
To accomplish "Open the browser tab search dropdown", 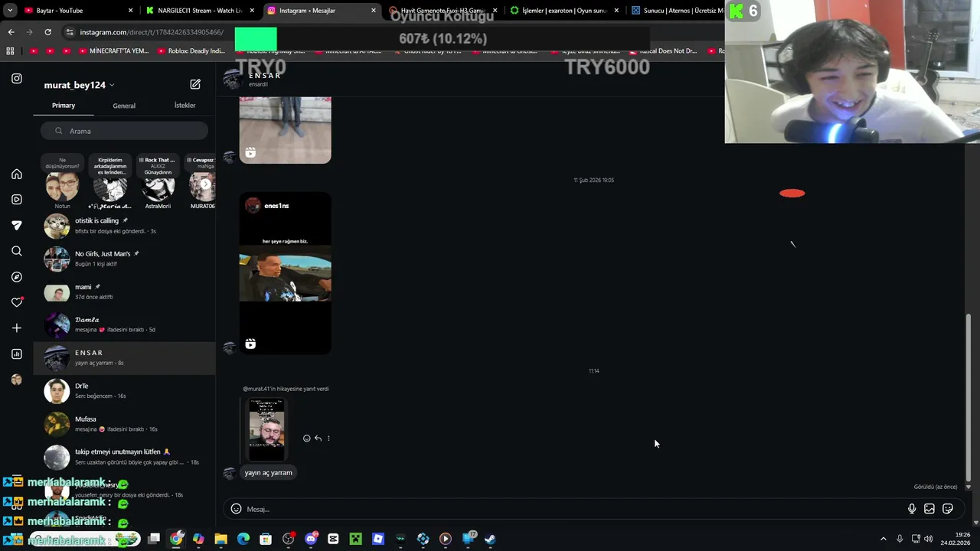I will coord(10,11).
